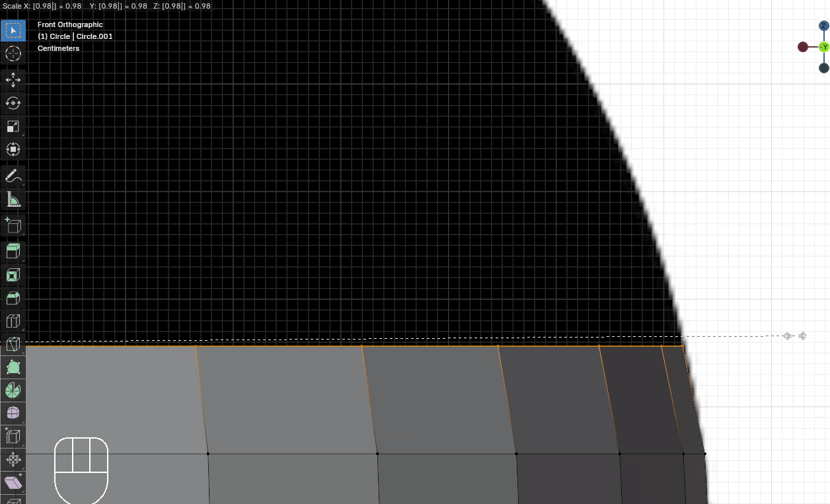The height and width of the screenshot is (504, 830).
Task: Activate the Loop Cut tool
Action: click(x=13, y=322)
